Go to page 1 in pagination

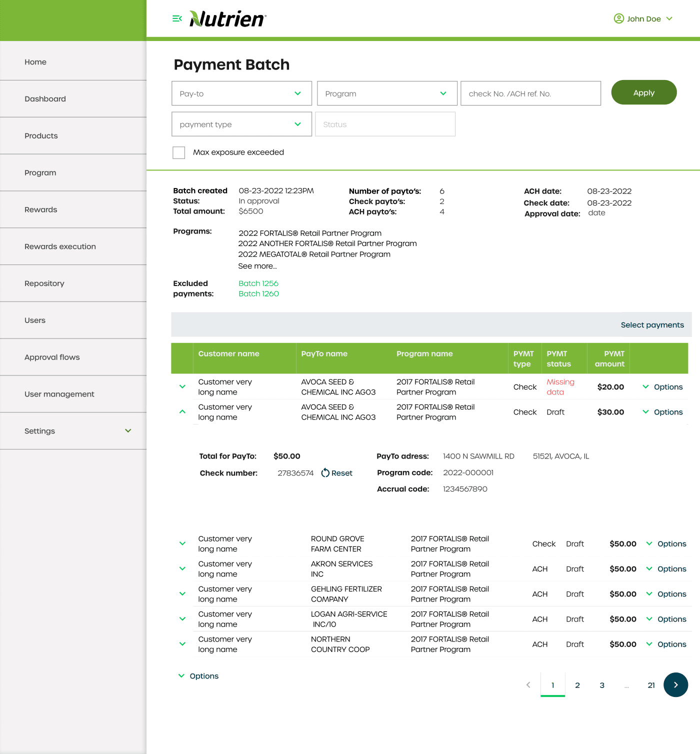point(552,685)
